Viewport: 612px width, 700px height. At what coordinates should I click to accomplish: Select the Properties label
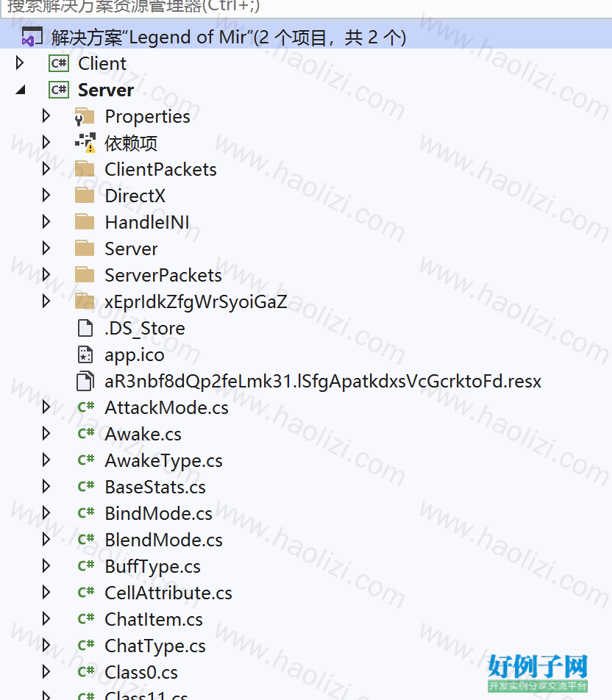point(147,117)
